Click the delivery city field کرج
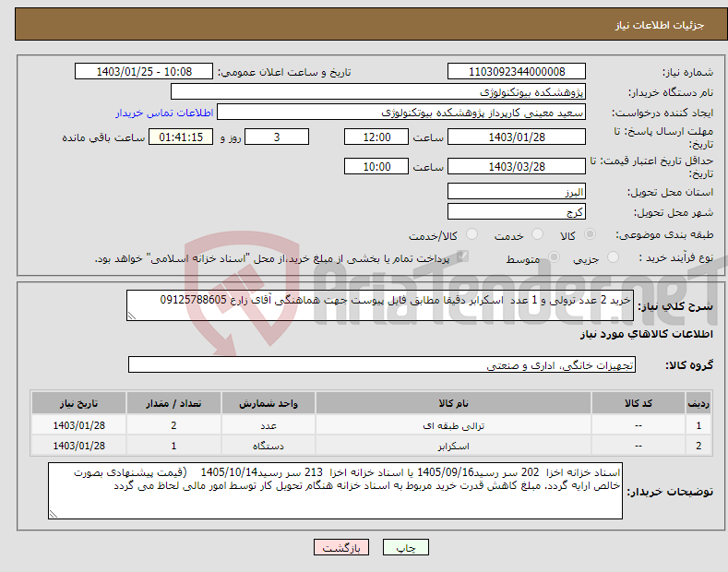728x572 pixels. click(x=517, y=211)
